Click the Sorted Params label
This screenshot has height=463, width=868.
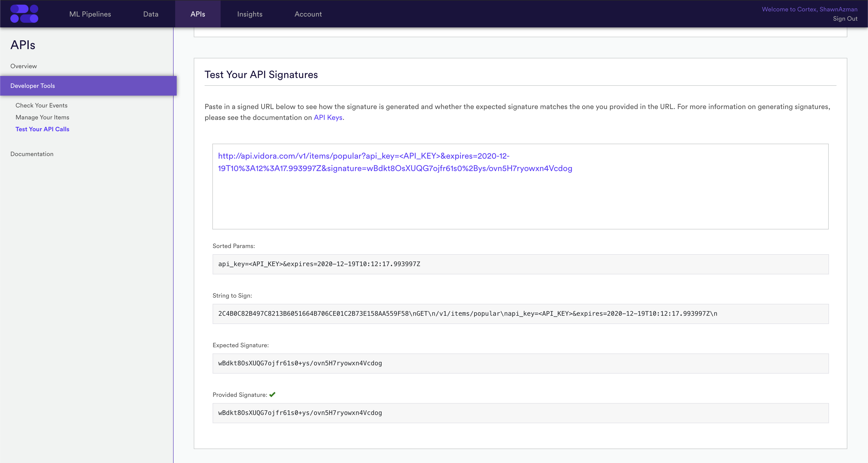234,246
